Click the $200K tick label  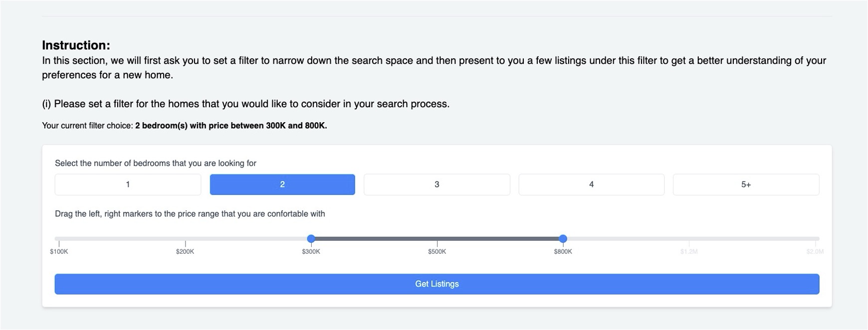point(185,252)
